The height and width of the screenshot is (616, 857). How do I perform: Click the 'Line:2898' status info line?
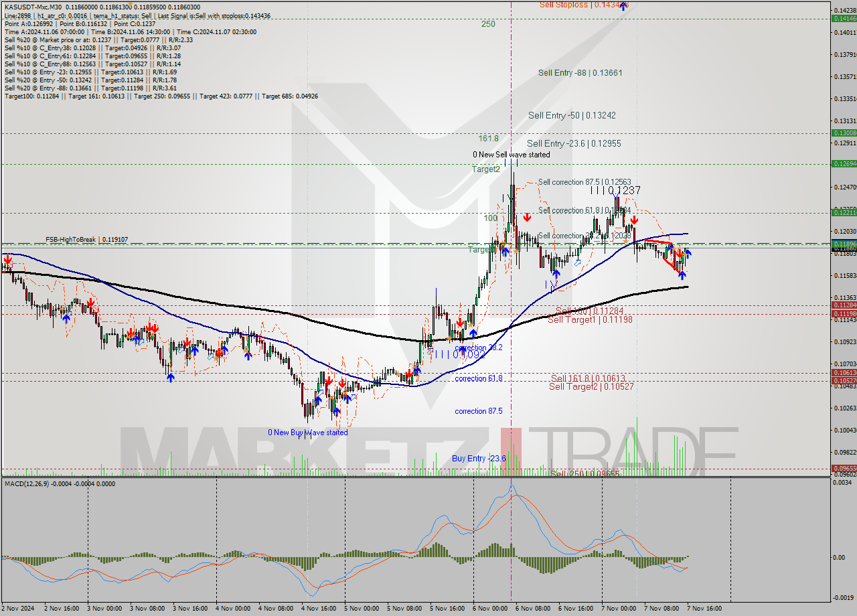(137, 15)
